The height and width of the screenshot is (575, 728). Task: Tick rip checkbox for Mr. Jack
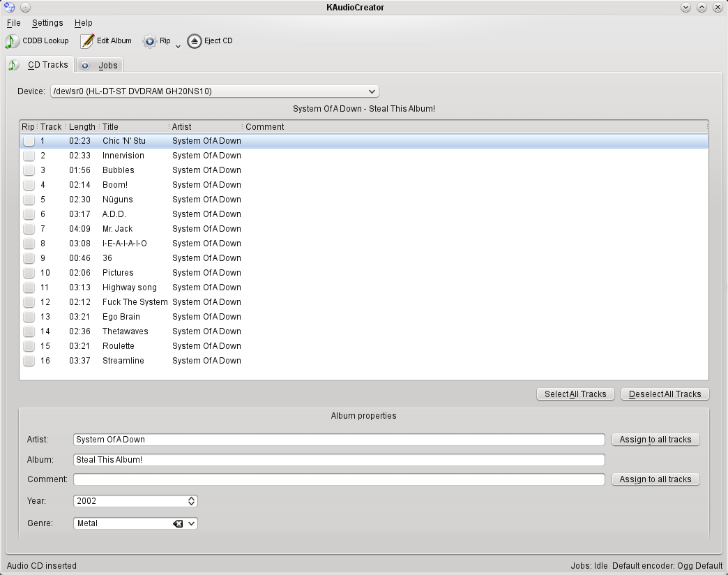tap(29, 229)
